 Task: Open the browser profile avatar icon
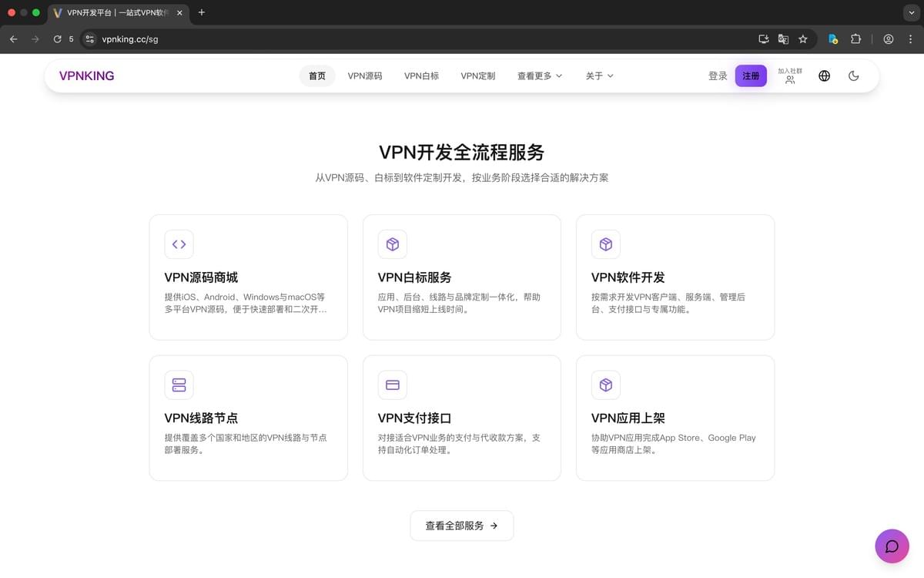click(889, 39)
